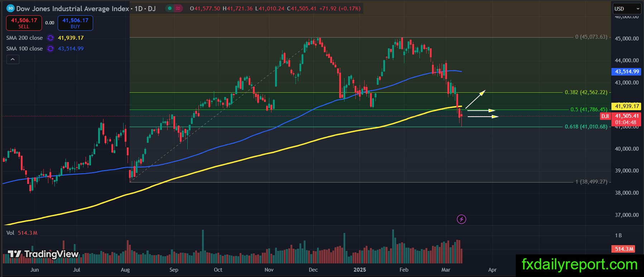Click the purple lightning bolt icon

pos(461,219)
